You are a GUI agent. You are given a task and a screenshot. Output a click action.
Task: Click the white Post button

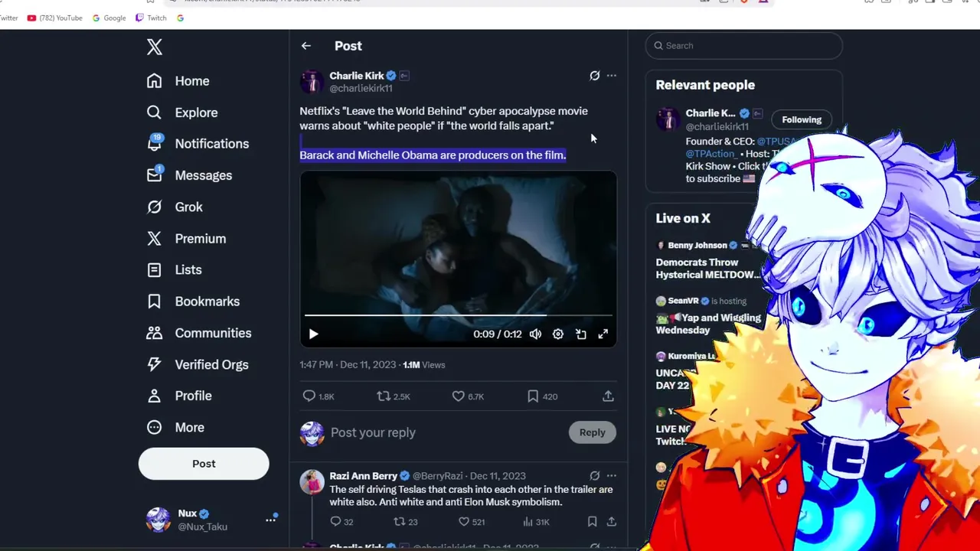pos(204,464)
